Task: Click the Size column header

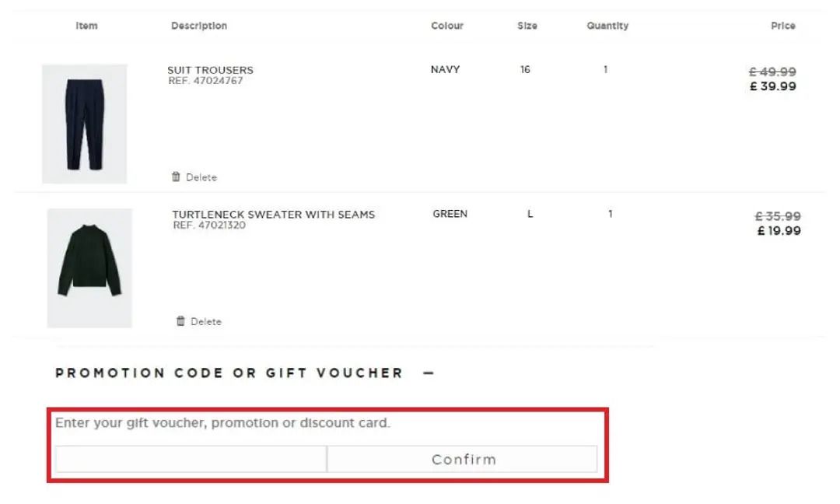Action: pyautogui.click(x=526, y=25)
